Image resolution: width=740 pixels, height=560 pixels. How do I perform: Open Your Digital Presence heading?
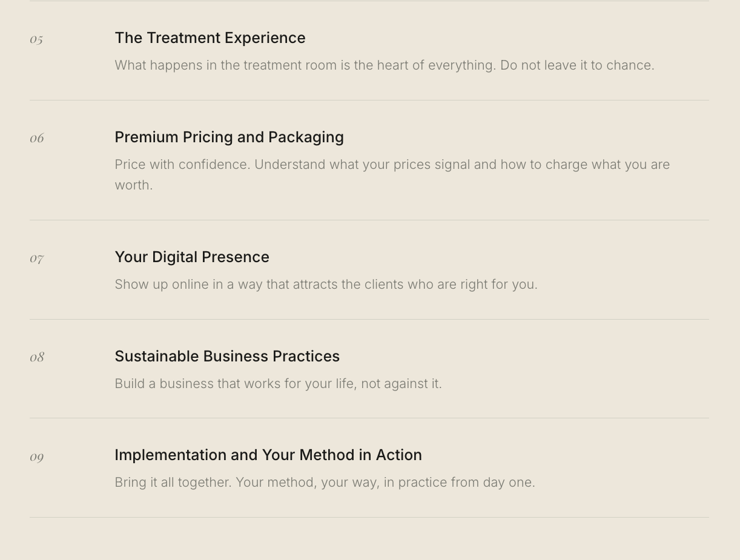pyautogui.click(x=192, y=257)
